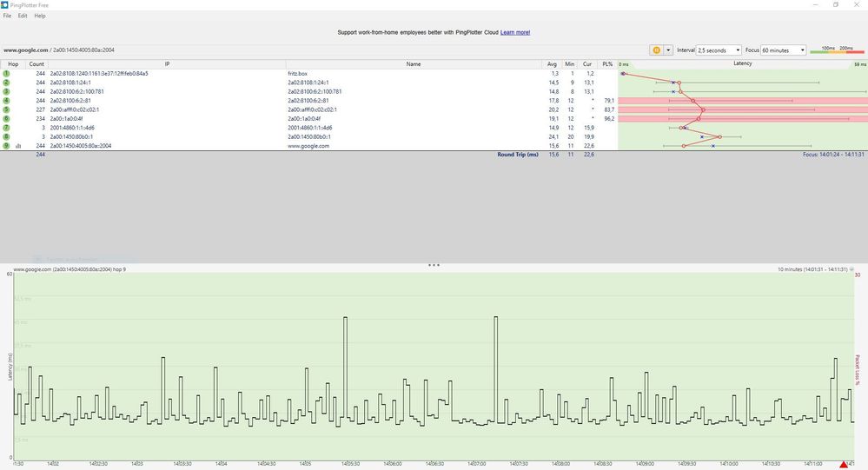868x470 pixels.
Task: Follow the Learn more! link
Action: pos(515,33)
